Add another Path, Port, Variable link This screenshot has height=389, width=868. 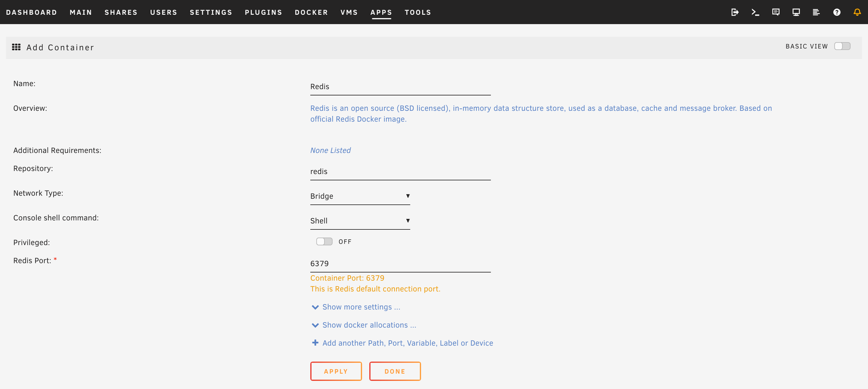pos(407,343)
